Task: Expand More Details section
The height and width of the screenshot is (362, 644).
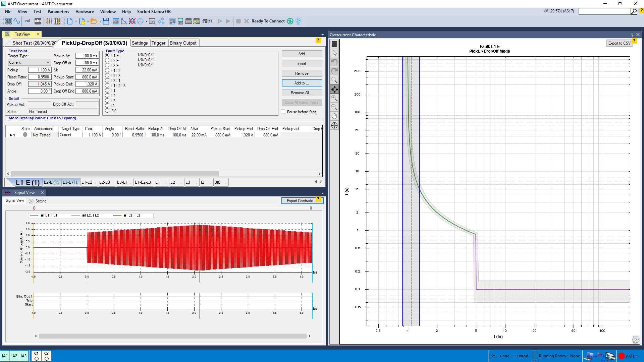Action: click(42, 118)
